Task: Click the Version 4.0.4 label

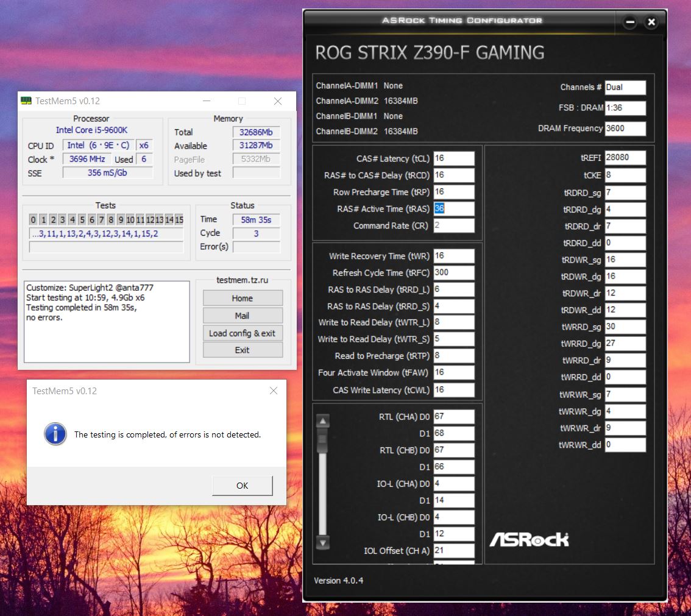Action: coord(338,581)
